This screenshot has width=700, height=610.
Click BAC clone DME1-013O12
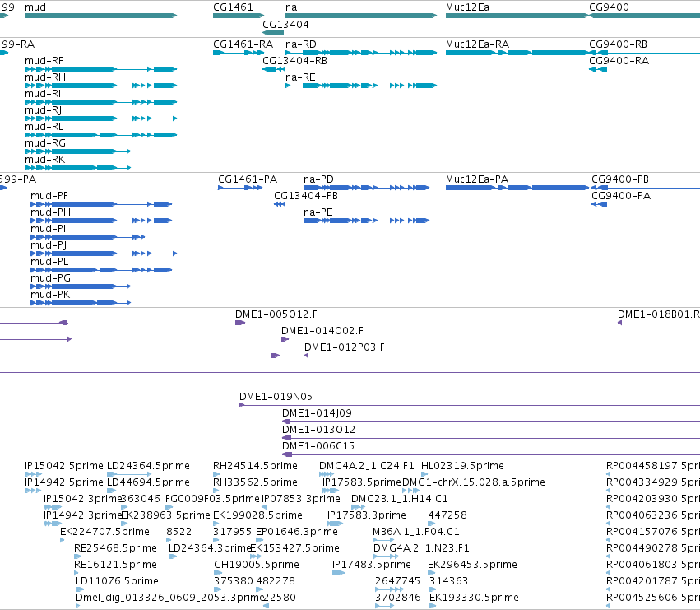pos(491,439)
